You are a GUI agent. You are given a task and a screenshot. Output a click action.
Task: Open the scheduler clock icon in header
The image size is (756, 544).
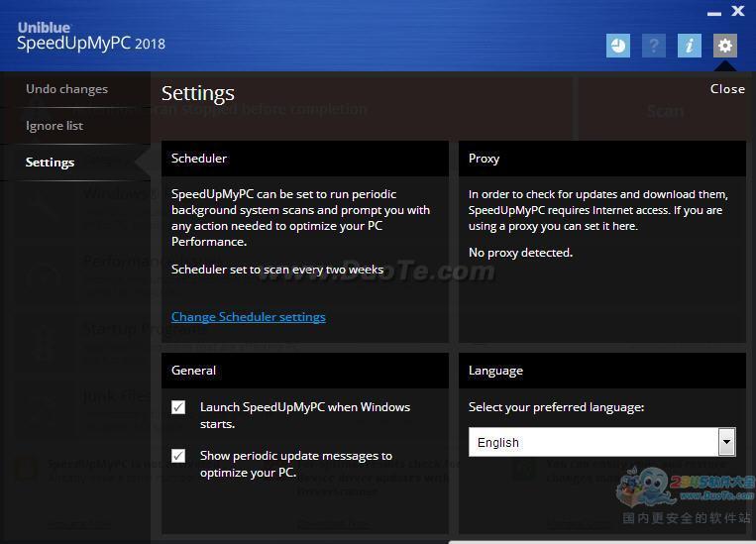click(x=617, y=46)
